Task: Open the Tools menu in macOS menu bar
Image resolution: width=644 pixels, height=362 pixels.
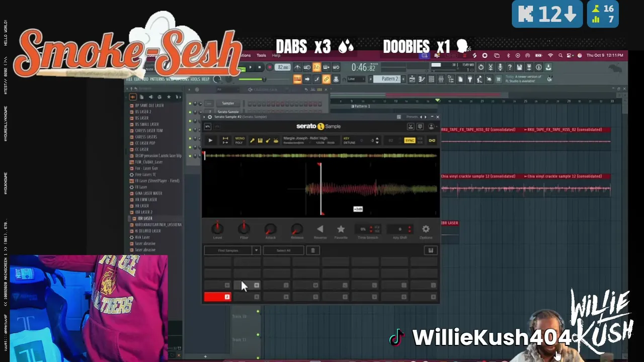Action: tap(261, 55)
